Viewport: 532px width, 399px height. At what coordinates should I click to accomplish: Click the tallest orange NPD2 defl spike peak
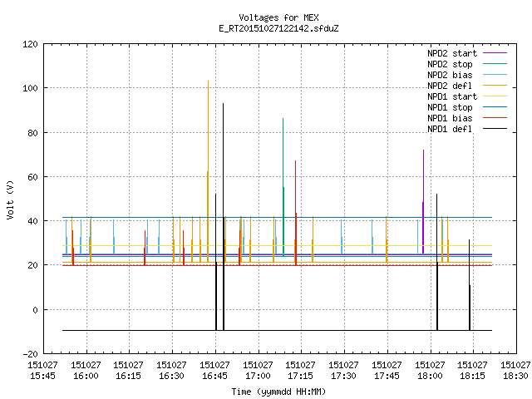208,81
